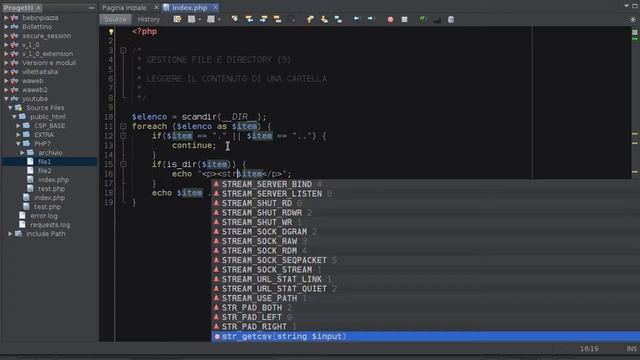The width and height of the screenshot is (640, 360).
Task: Choose STREAM_SOCK_DGRAM from completion list
Action: point(425,231)
